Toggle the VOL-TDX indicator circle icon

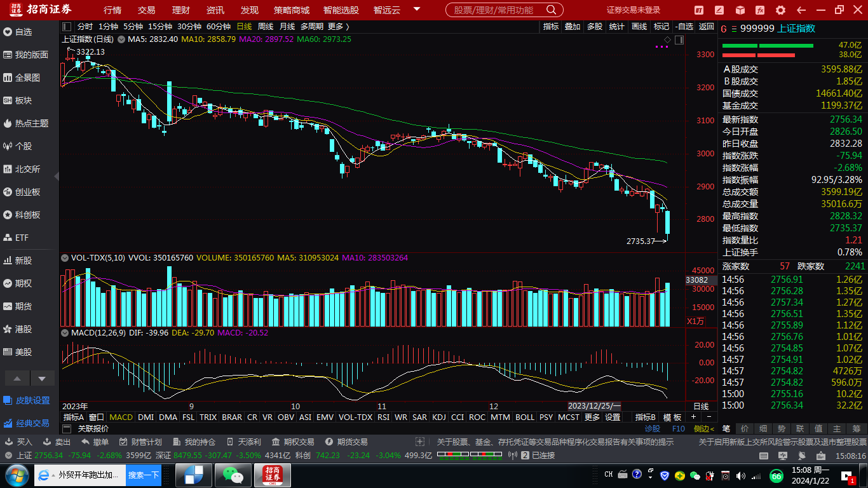pyautogui.click(x=65, y=258)
